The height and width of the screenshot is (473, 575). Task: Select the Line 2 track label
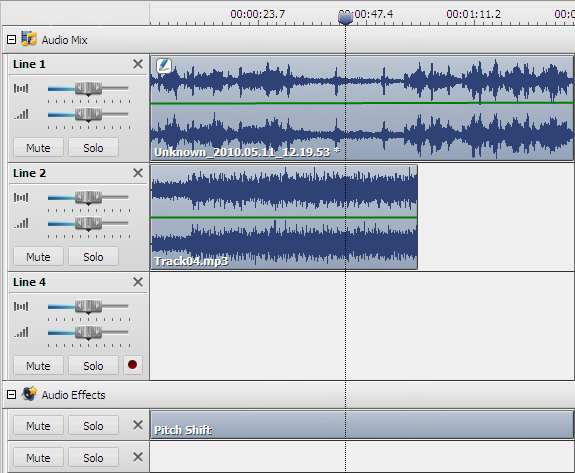[x=29, y=173]
